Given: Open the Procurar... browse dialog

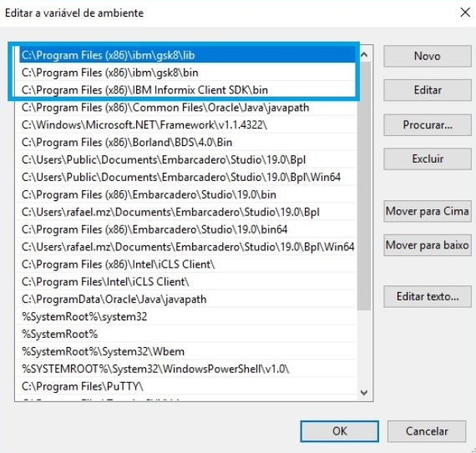Looking at the screenshot, I should click(427, 124).
